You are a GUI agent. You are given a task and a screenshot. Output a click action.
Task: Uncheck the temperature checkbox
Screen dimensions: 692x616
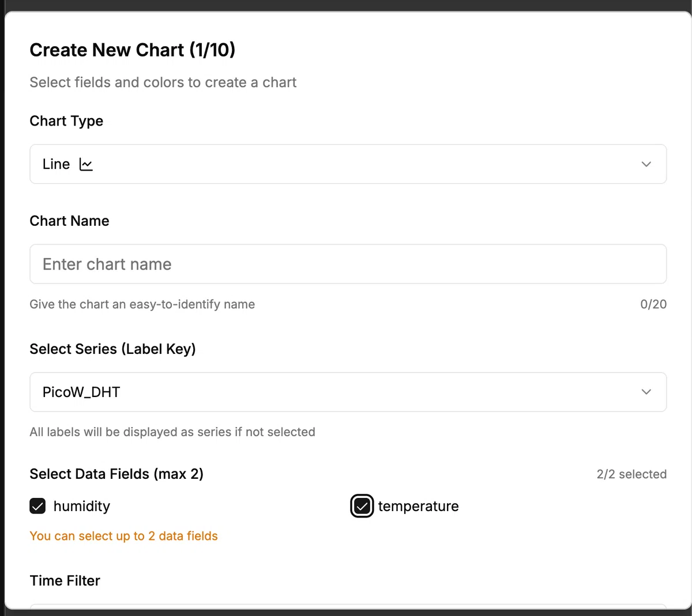tap(362, 506)
